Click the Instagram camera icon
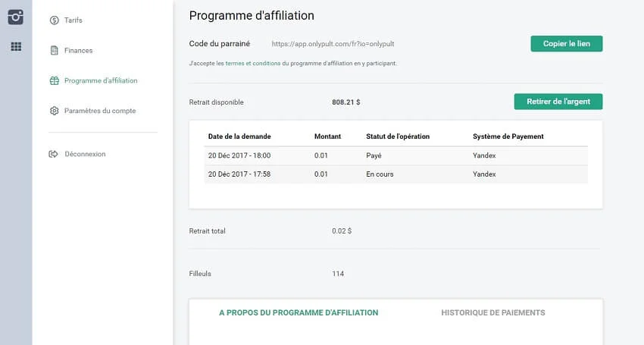The height and width of the screenshot is (345, 644). point(16,17)
